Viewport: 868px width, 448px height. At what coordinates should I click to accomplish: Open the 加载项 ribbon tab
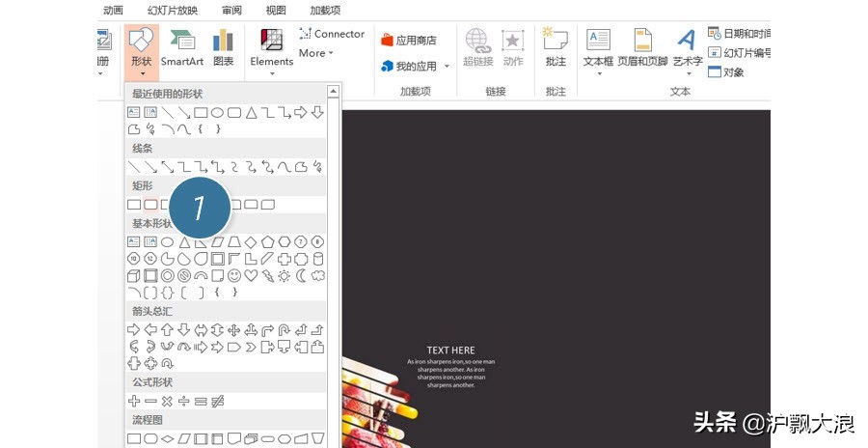click(x=326, y=10)
